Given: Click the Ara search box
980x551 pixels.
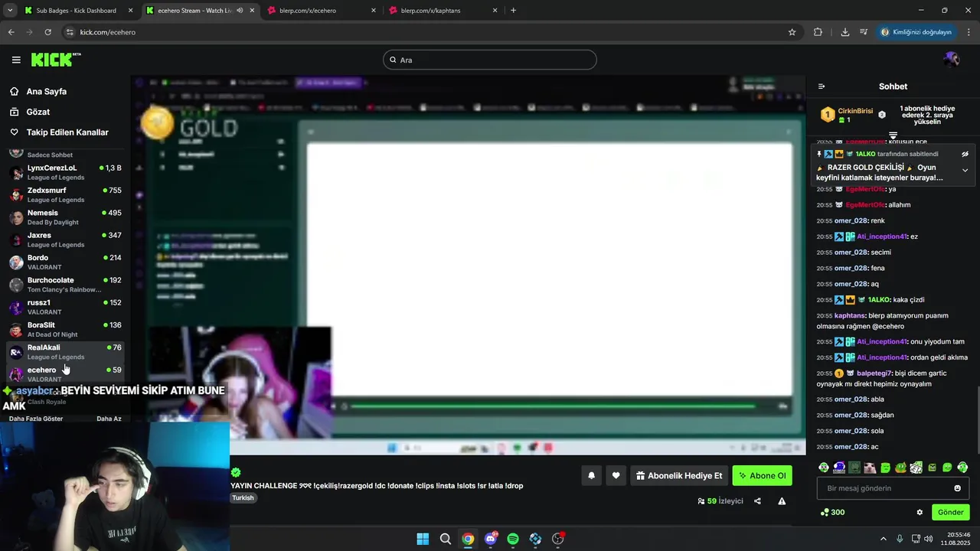Looking at the screenshot, I should [490, 60].
